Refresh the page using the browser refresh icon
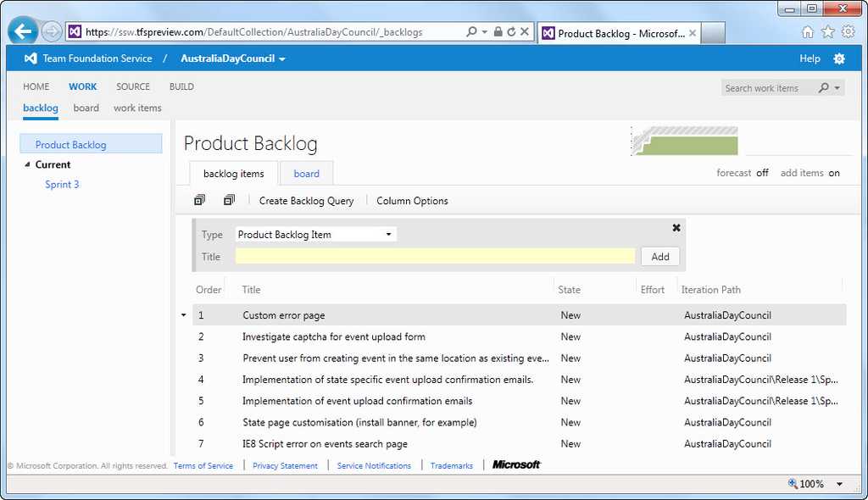This screenshot has width=868, height=500. pos(512,31)
